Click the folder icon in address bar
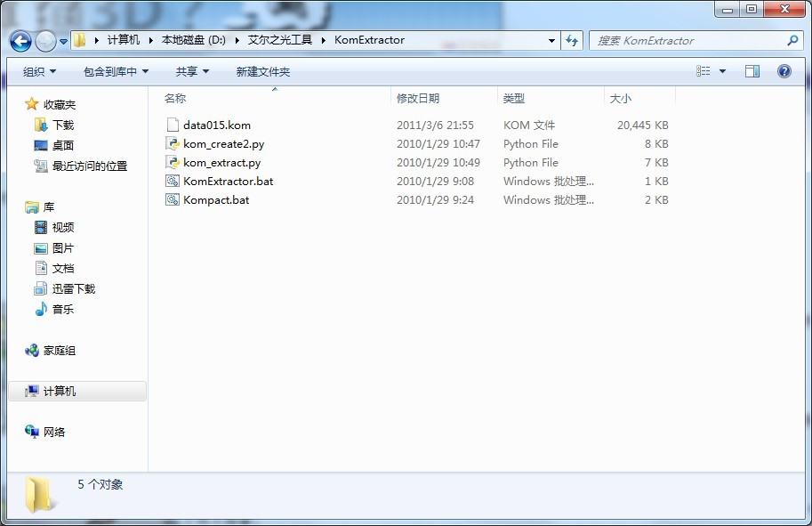The width and height of the screenshot is (812, 526). tap(79, 40)
